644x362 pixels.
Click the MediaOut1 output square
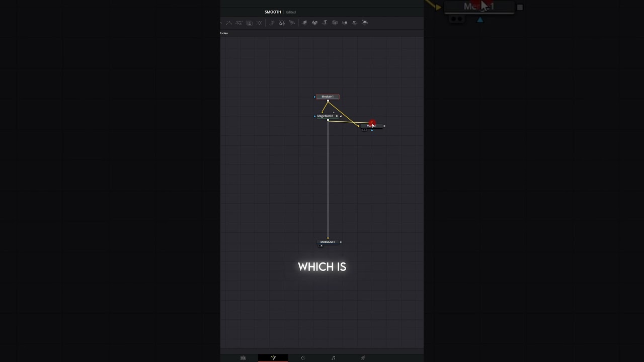pyautogui.click(x=341, y=242)
